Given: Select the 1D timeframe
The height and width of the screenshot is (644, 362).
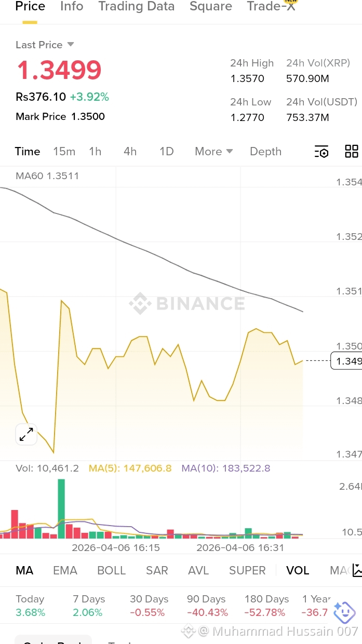Looking at the screenshot, I should 166,151.
